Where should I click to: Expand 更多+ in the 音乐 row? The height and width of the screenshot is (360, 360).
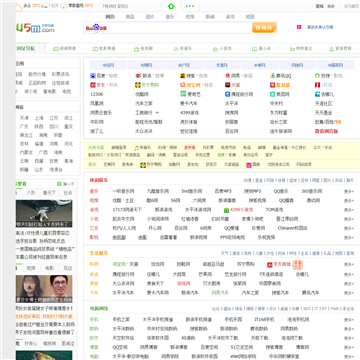[349, 192]
